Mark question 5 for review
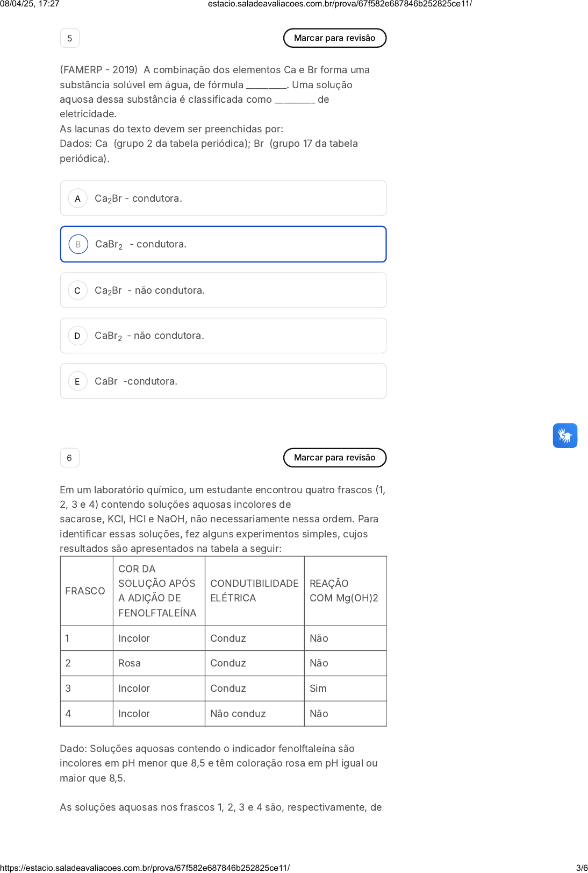 pyautogui.click(x=334, y=38)
